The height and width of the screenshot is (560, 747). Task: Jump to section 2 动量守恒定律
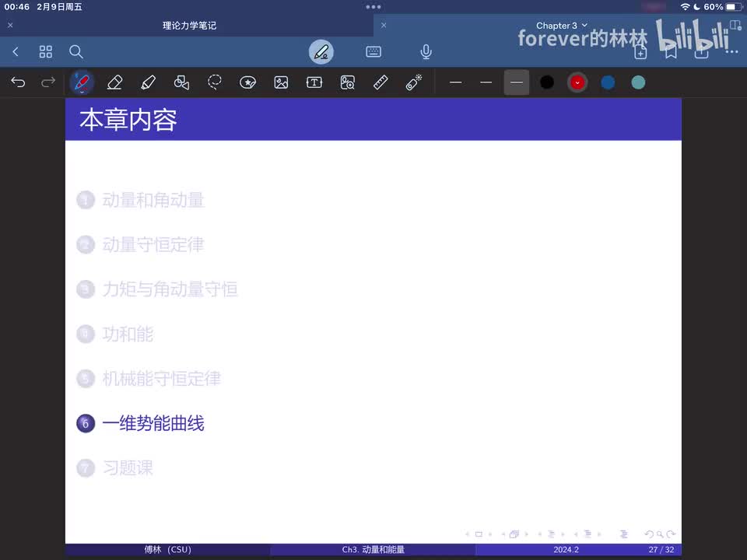pyautogui.click(x=153, y=245)
